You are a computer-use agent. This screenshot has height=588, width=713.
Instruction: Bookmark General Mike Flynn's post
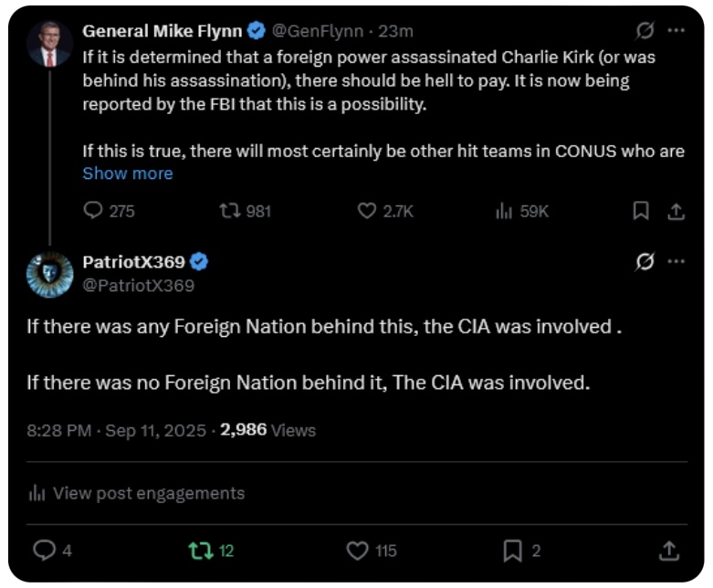click(641, 211)
